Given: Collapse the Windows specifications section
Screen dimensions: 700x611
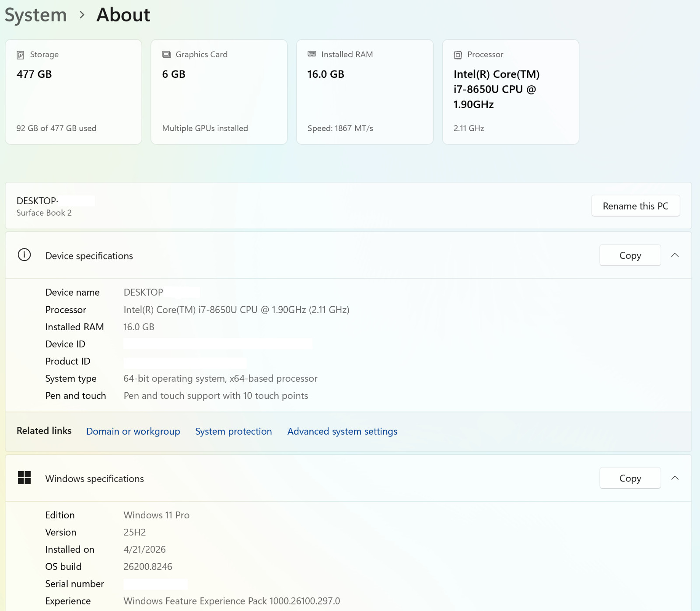Looking at the screenshot, I should tap(675, 478).
